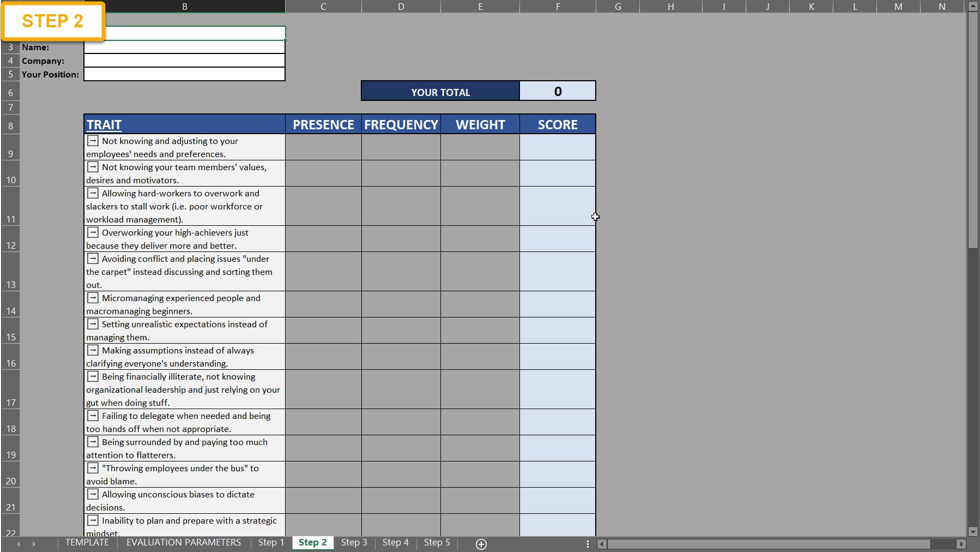Select column F header
The image size is (980, 552).
click(558, 7)
